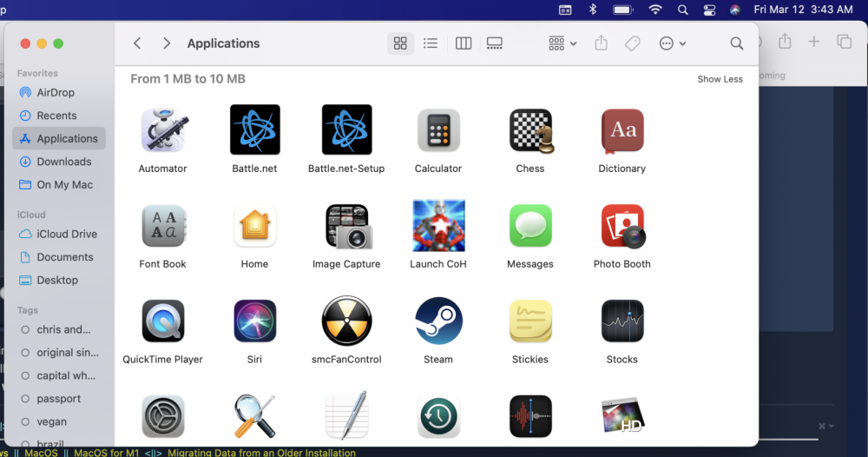Open AirDrop in the sidebar

point(59,92)
